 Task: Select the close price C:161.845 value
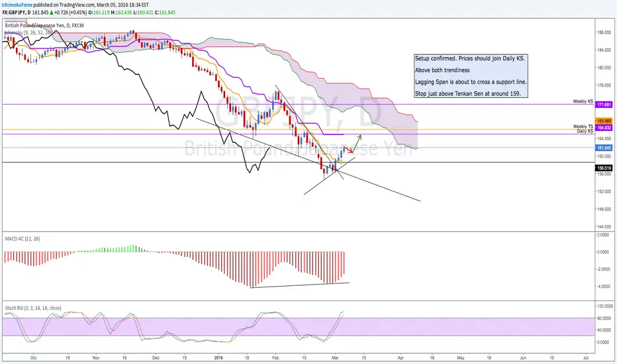pos(165,13)
